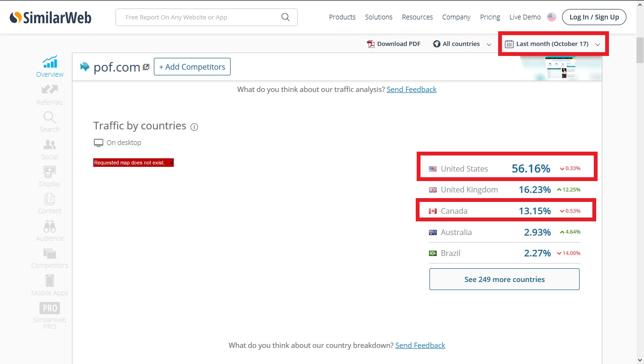Click the 14.00% change indicator
The image size is (644, 364).
(x=569, y=253)
